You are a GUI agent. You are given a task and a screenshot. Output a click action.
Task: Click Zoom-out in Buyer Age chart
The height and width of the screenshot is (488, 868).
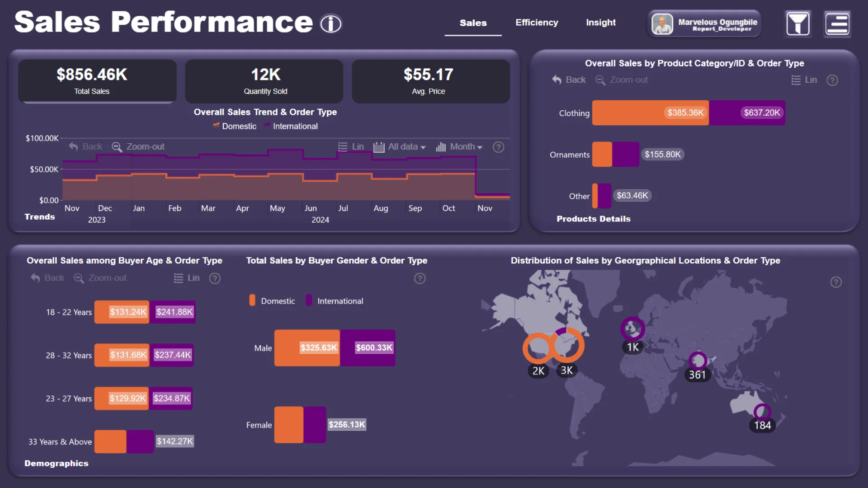[100, 278]
